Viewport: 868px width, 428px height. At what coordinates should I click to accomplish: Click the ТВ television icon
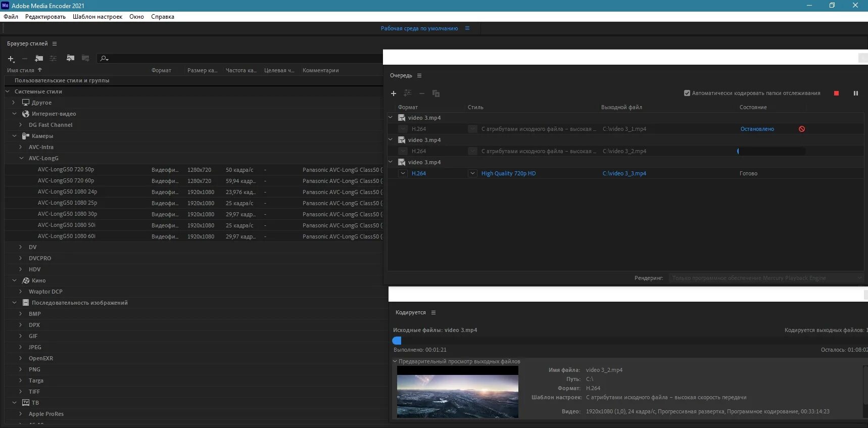click(26, 403)
